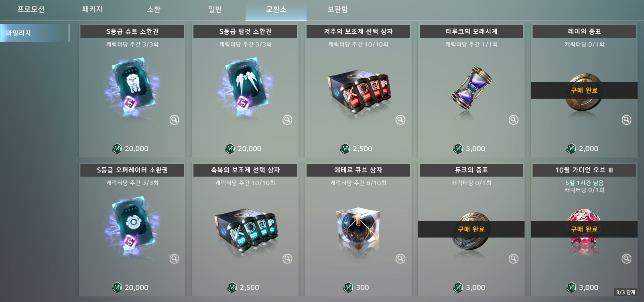Screen dimensions: 644x302
Task: Open magnifier on 듀크의 증표 card
Action: [x=514, y=259]
